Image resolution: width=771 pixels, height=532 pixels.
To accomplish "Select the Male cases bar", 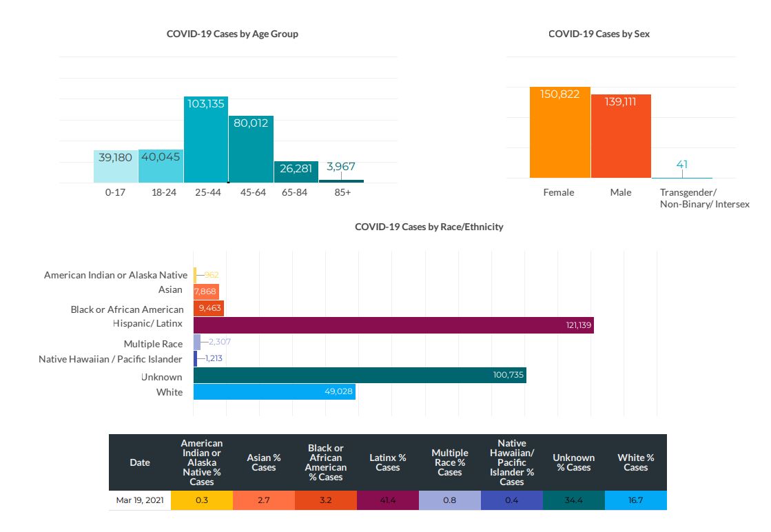I will pos(621,136).
